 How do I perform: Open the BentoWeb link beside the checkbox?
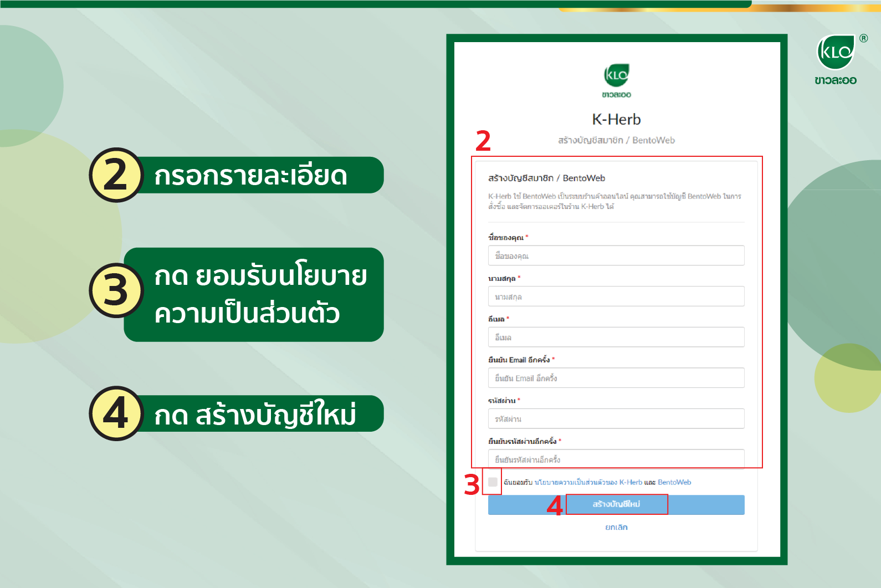674,482
